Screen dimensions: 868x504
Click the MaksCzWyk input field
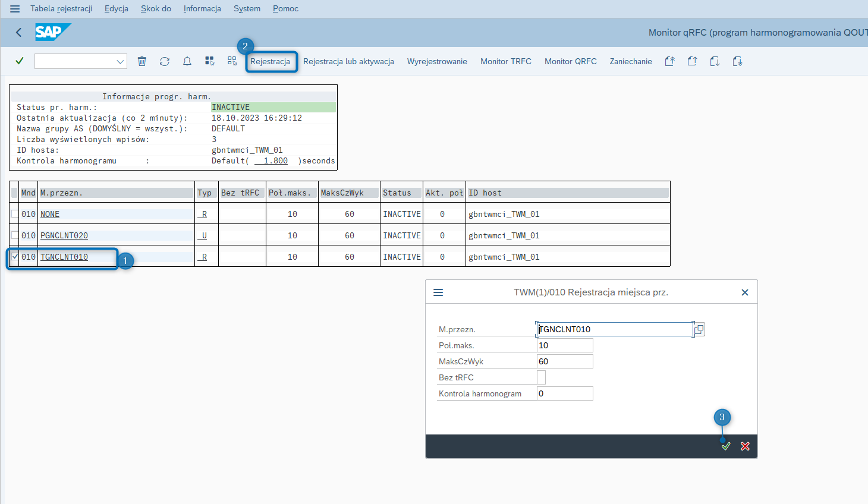click(565, 361)
